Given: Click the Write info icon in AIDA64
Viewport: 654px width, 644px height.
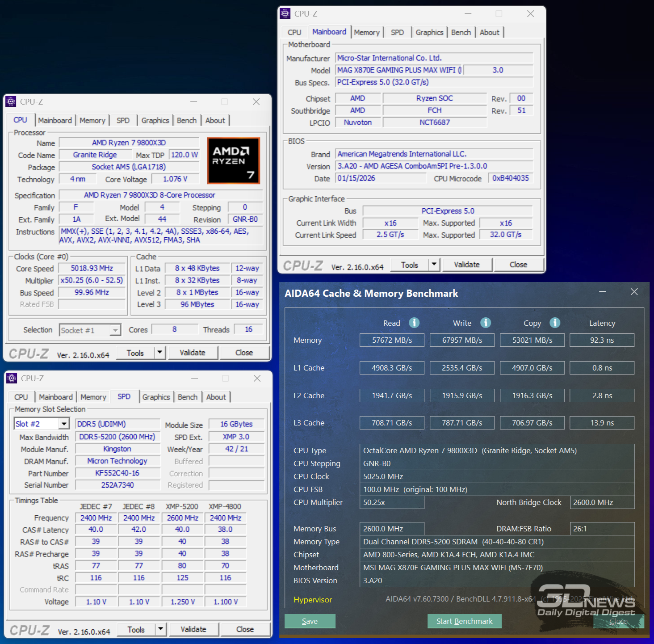Looking at the screenshot, I should coord(486,323).
